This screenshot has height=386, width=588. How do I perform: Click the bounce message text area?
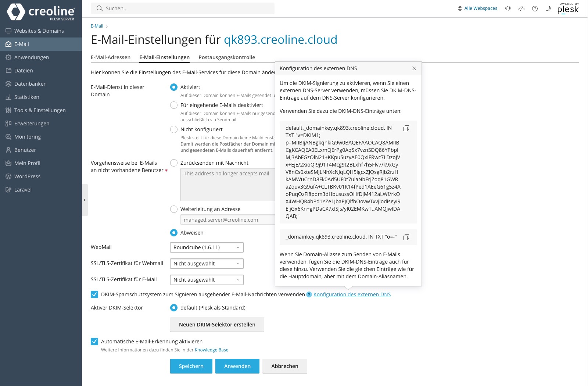pos(228,185)
